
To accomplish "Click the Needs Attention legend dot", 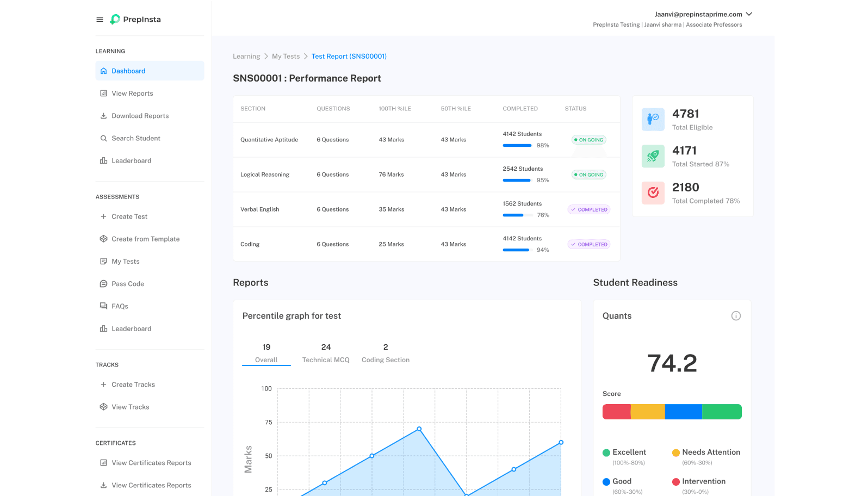I will (676, 453).
